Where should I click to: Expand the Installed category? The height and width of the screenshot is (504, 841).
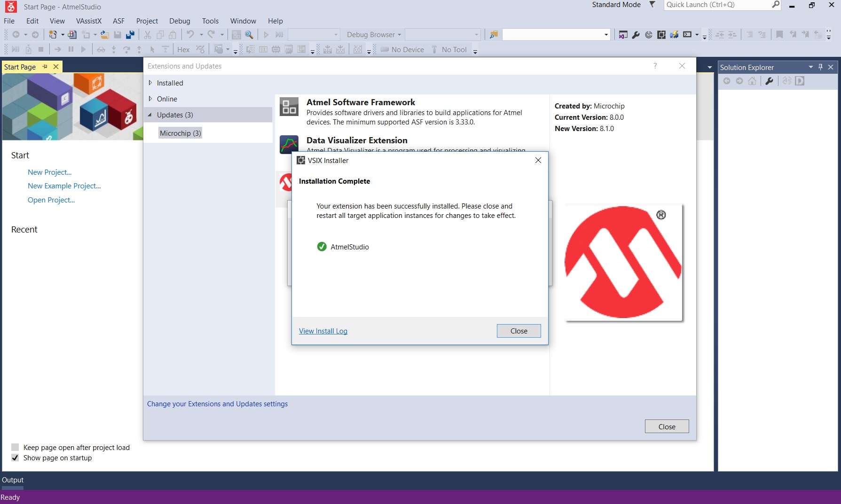[x=150, y=83]
